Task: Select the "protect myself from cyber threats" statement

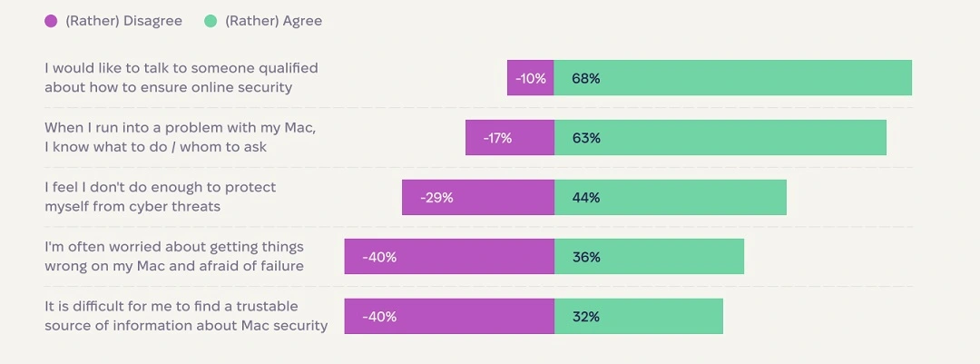Action: click(x=161, y=197)
